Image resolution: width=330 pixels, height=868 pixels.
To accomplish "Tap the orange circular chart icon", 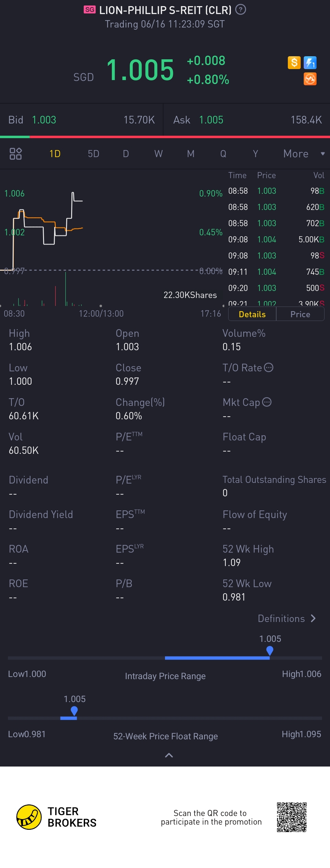I will click(310, 79).
